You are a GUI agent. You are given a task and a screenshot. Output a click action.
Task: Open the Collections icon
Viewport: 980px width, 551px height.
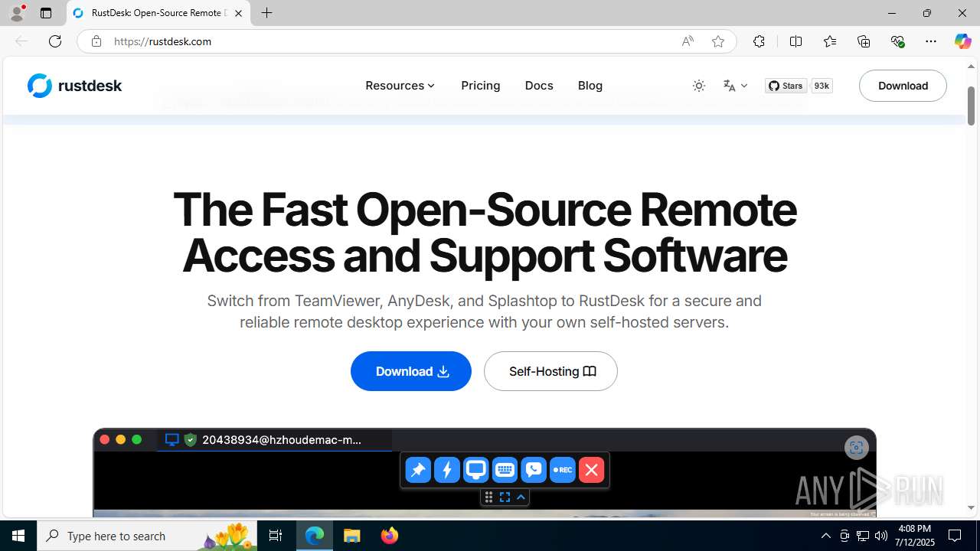click(x=864, y=41)
